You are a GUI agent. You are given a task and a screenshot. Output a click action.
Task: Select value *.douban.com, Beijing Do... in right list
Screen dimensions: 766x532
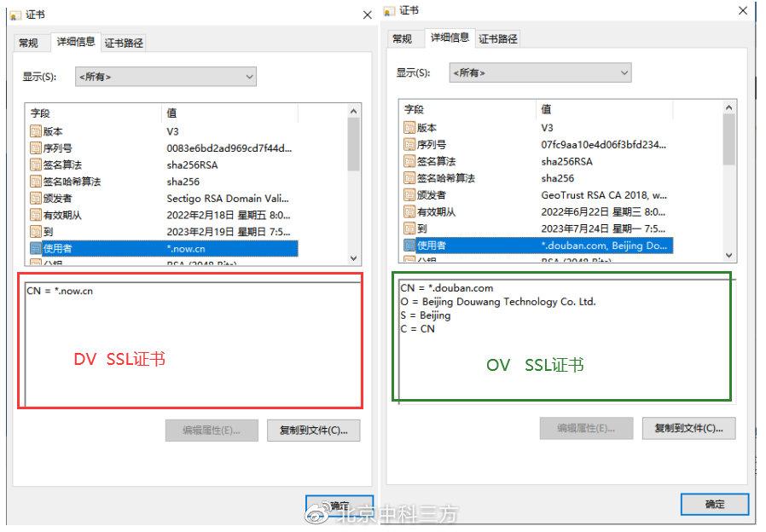[604, 245]
